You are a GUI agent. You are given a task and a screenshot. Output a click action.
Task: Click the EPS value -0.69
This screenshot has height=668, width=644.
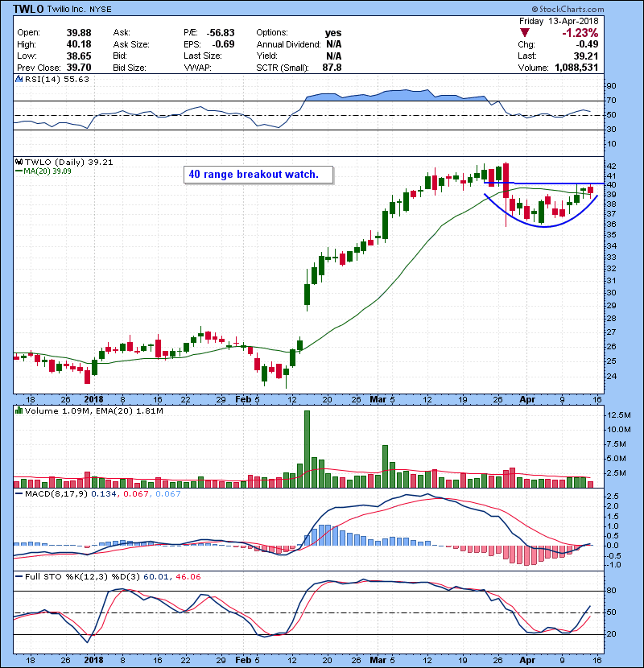click(x=223, y=44)
